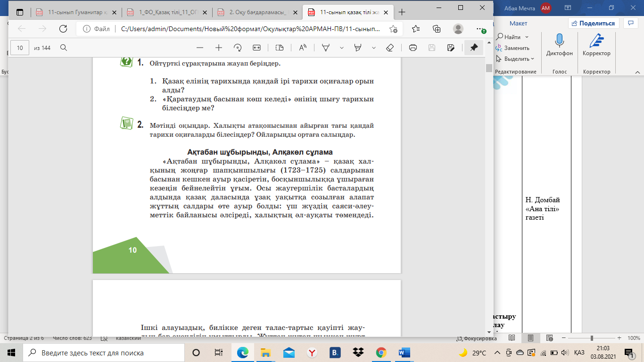
Task: Open Edge Collections panel
Action: 437,29
